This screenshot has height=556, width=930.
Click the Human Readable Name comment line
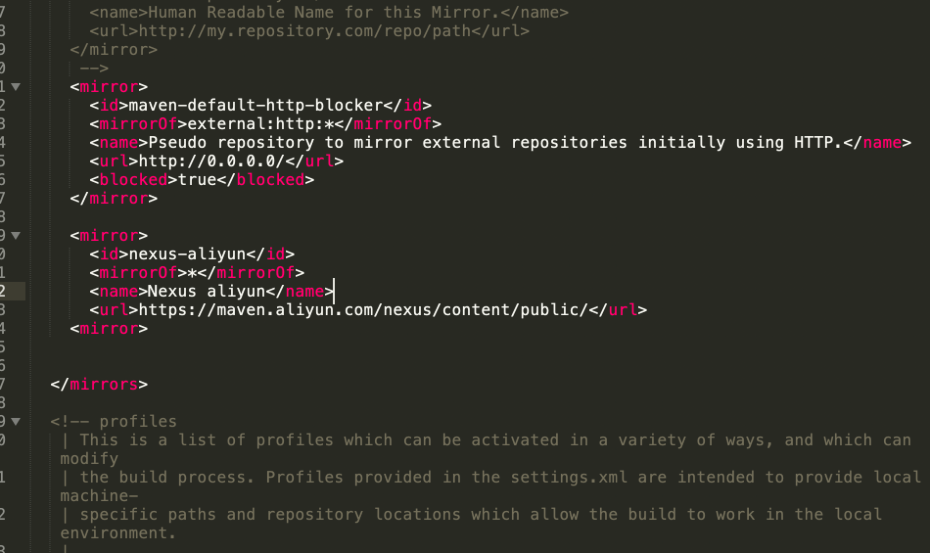(329, 12)
